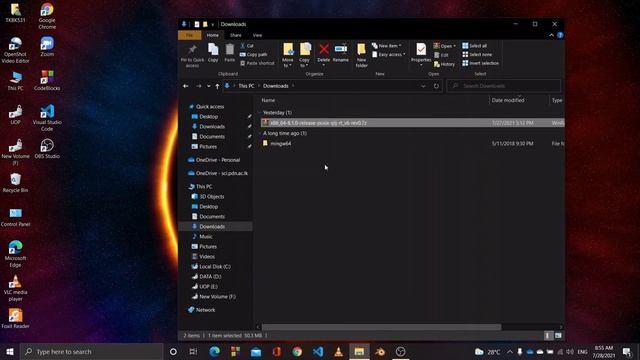This screenshot has height=360, width=640.
Task: Switch to details view in status bar
Action: click(x=547, y=336)
